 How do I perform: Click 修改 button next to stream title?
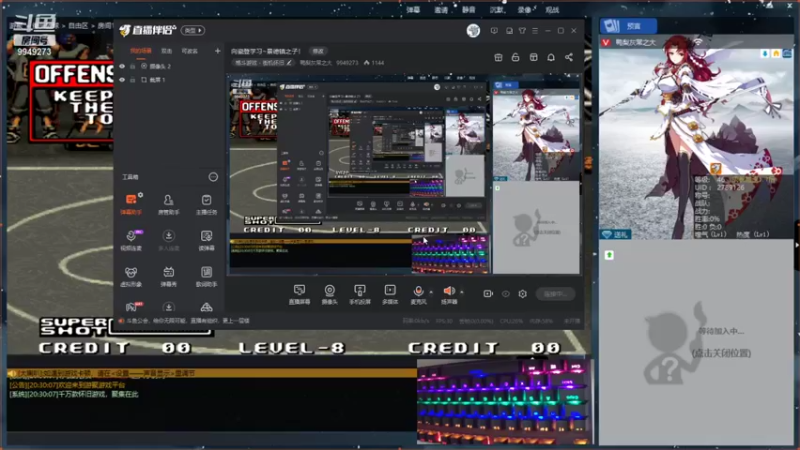(318, 51)
